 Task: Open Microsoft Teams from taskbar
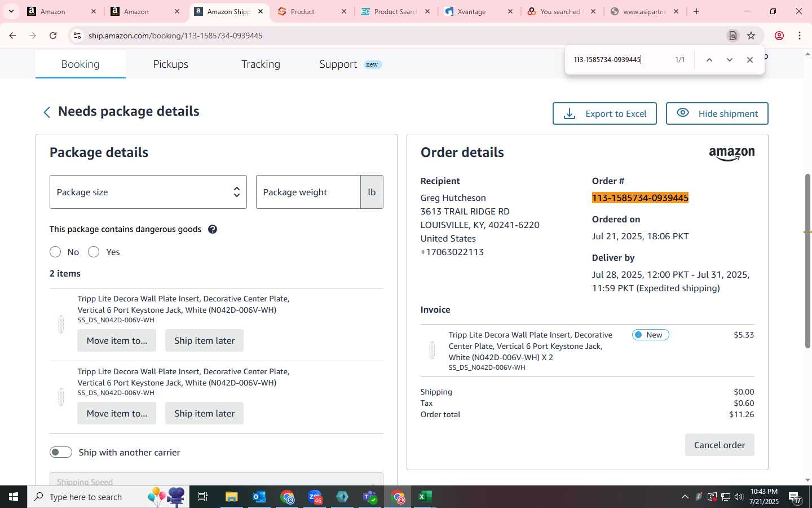[x=370, y=497]
